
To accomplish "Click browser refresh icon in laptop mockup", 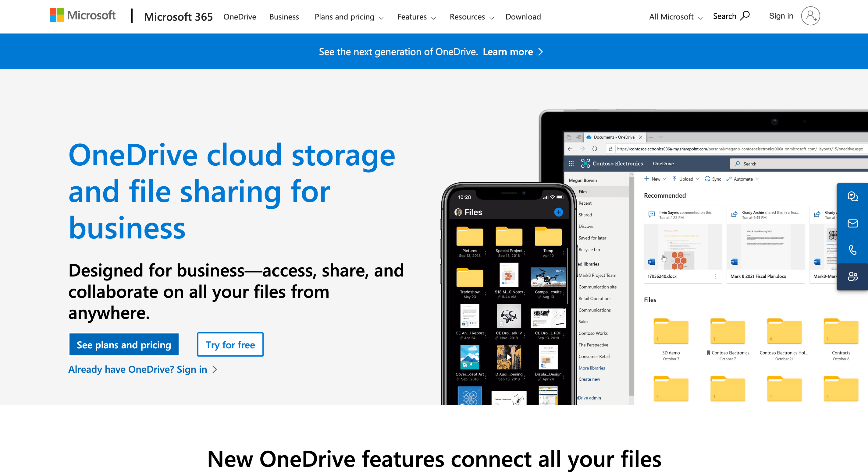I will coord(595,149).
